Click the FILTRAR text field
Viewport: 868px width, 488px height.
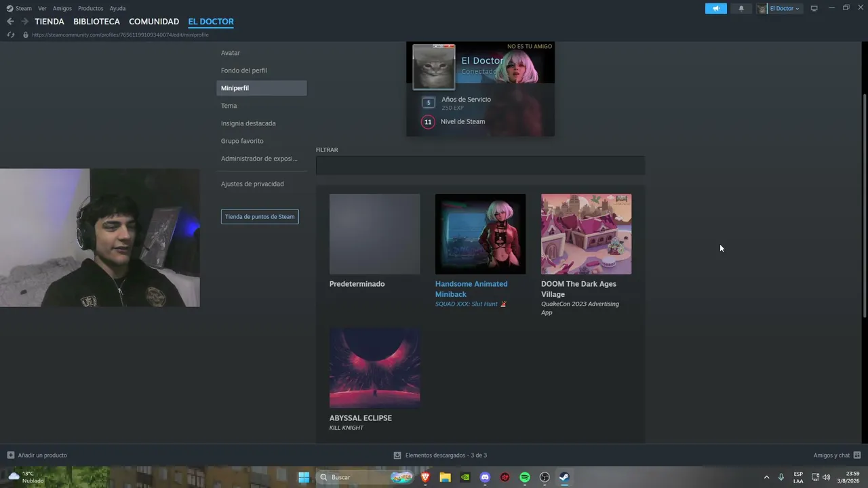tap(480, 165)
